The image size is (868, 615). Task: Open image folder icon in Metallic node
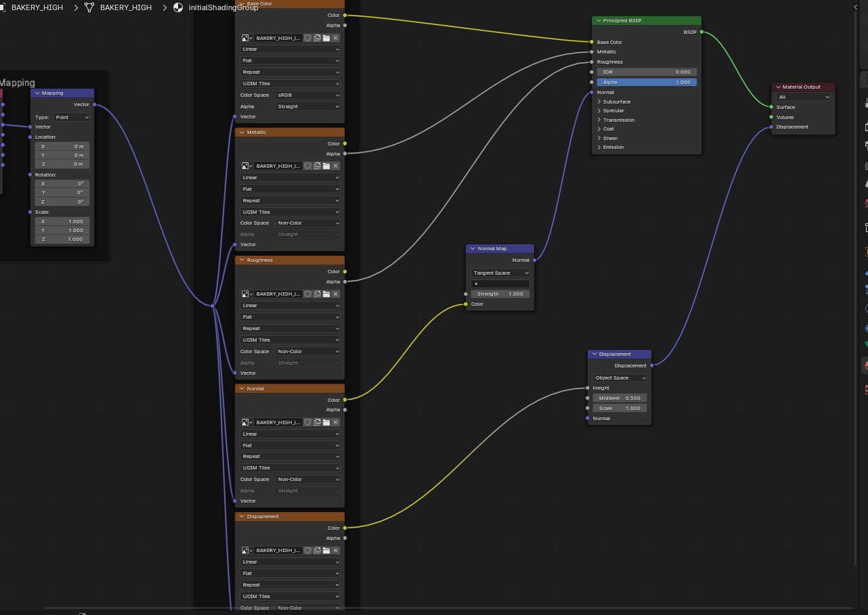(326, 166)
